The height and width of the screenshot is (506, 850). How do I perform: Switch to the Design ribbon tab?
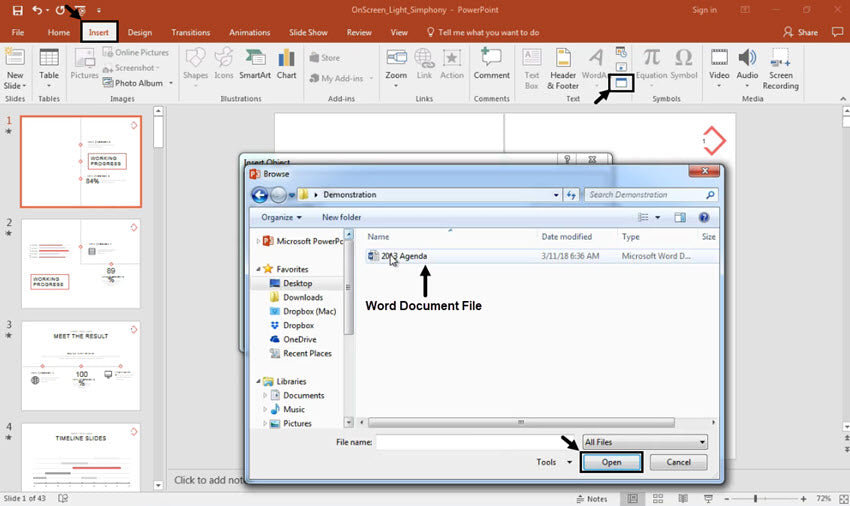140,33
